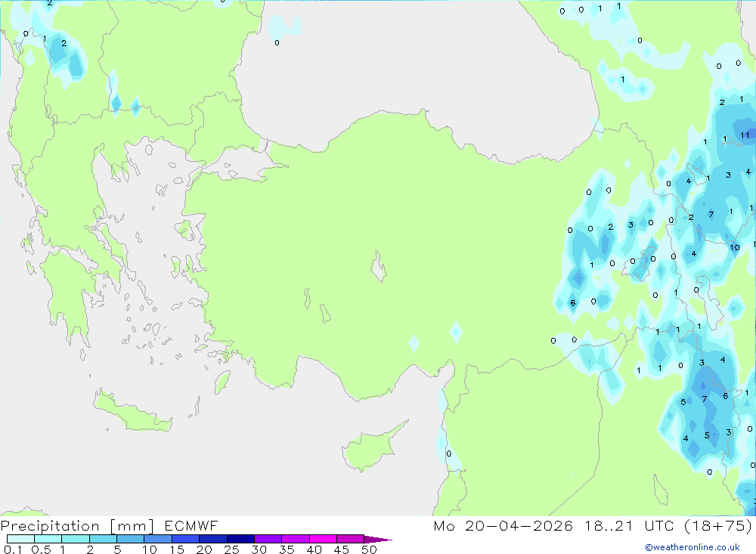Click the '0.5' legend scale label
This screenshot has width=756, height=554.
point(41,549)
